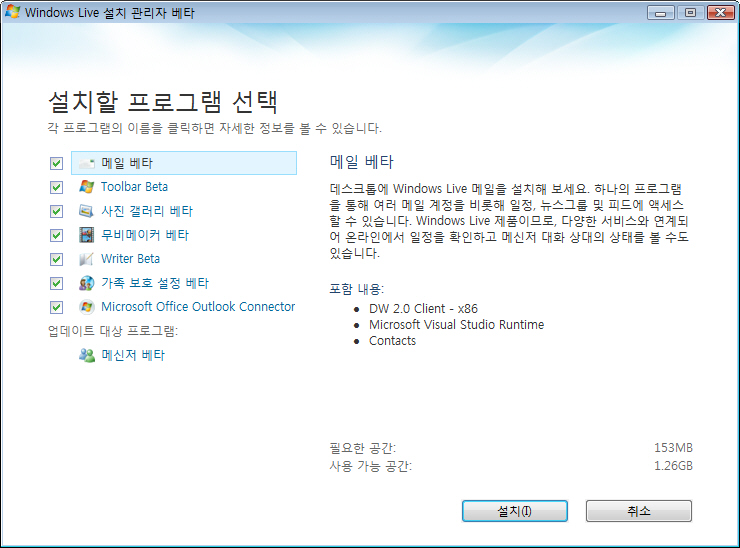Click the 메신저 베타 people icon

(86, 355)
